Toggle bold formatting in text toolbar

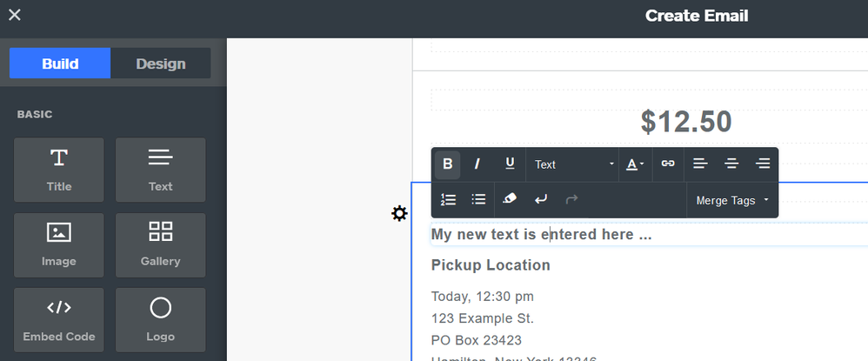pos(448,164)
